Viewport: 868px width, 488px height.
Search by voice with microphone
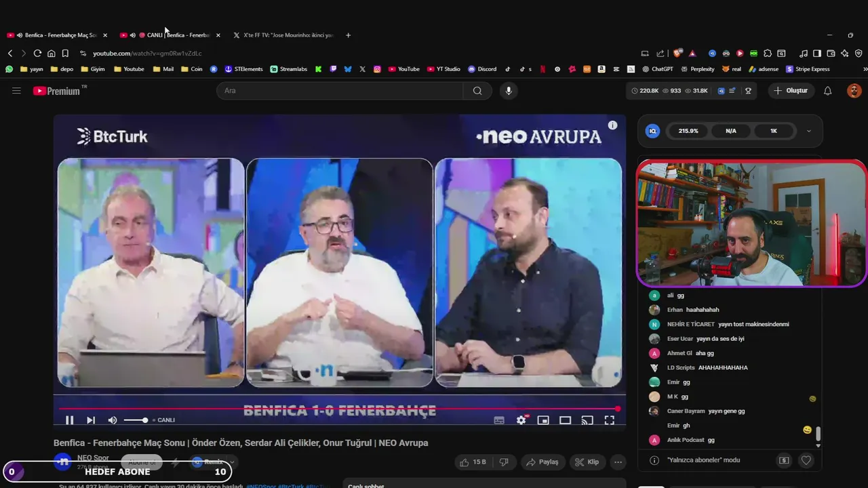click(509, 90)
